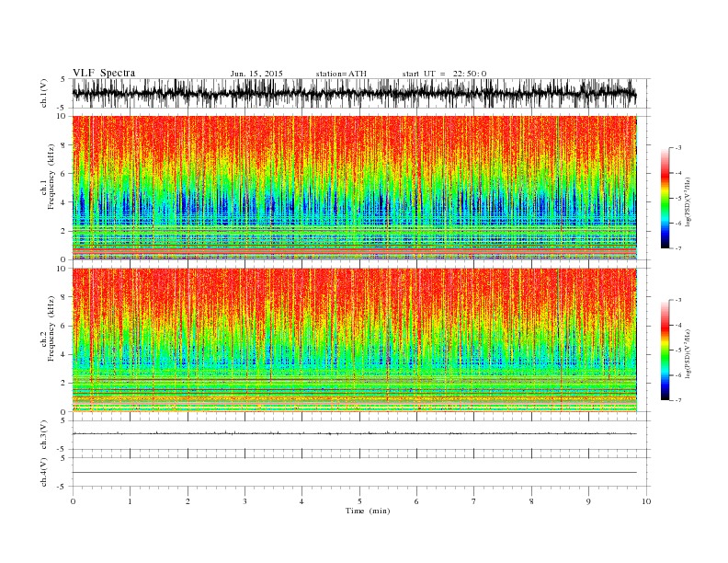
Task: Click the time axis tick label '4'
Action: 301,501
